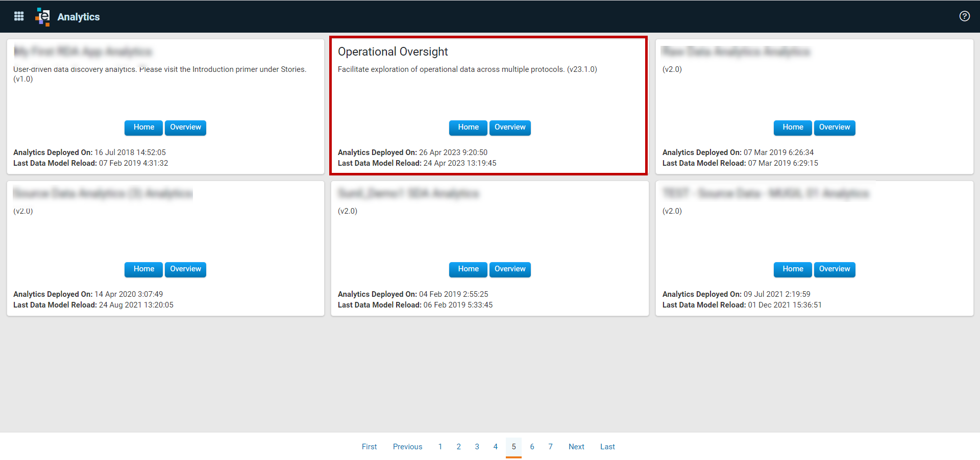The image size is (980, 460).
Task: Click Home on card deployed 14 Apr 2020
Action: pos(143,269)
